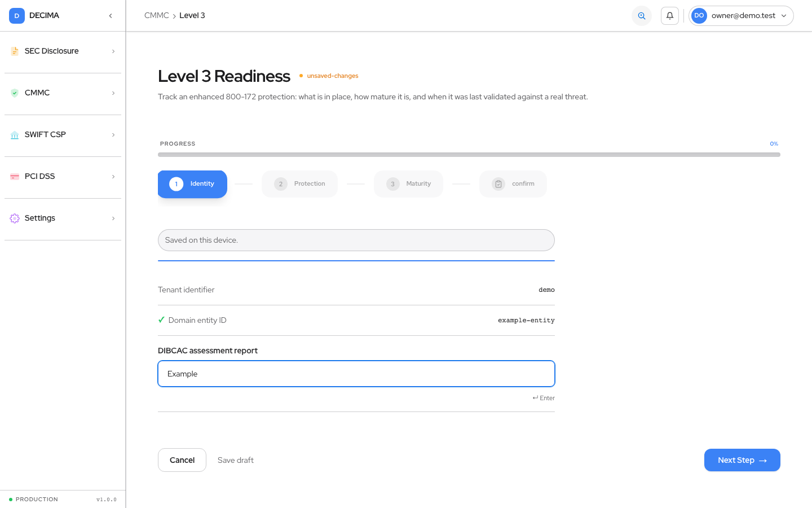Open notifications bell icon

tap(670, 16)
